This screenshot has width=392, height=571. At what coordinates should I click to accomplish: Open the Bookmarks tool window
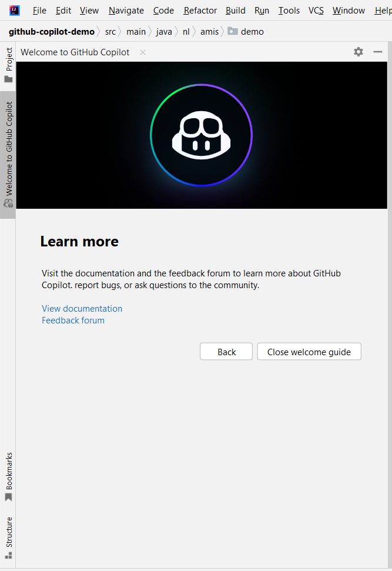8,476
